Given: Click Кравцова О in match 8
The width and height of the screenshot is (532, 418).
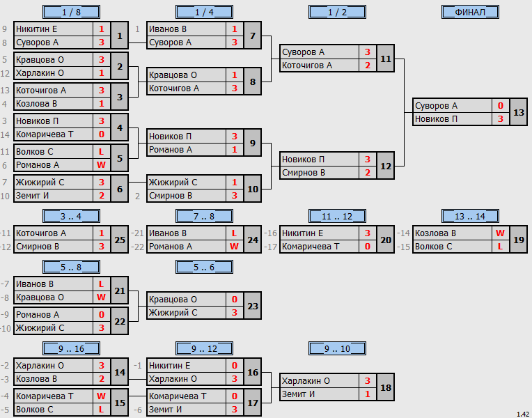Looking at the screenshot, I should coord(187,75).
